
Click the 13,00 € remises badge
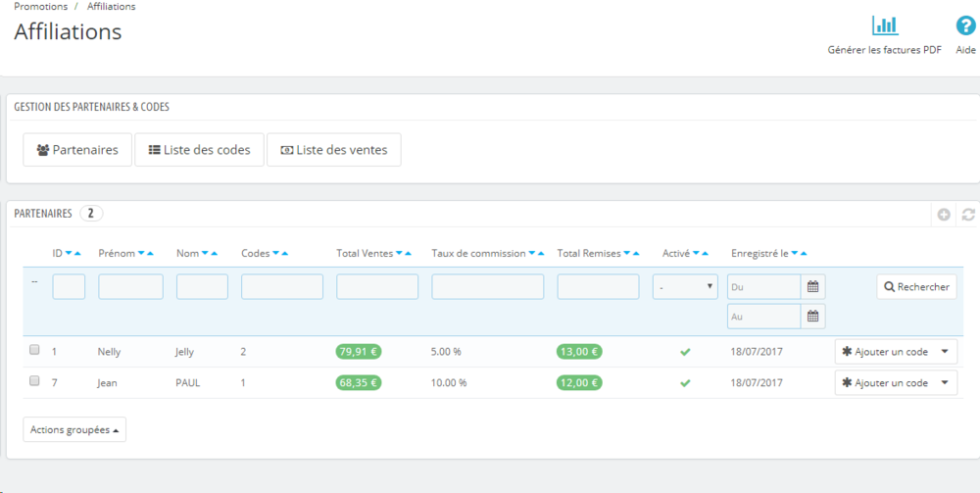[x=579, y=352]
